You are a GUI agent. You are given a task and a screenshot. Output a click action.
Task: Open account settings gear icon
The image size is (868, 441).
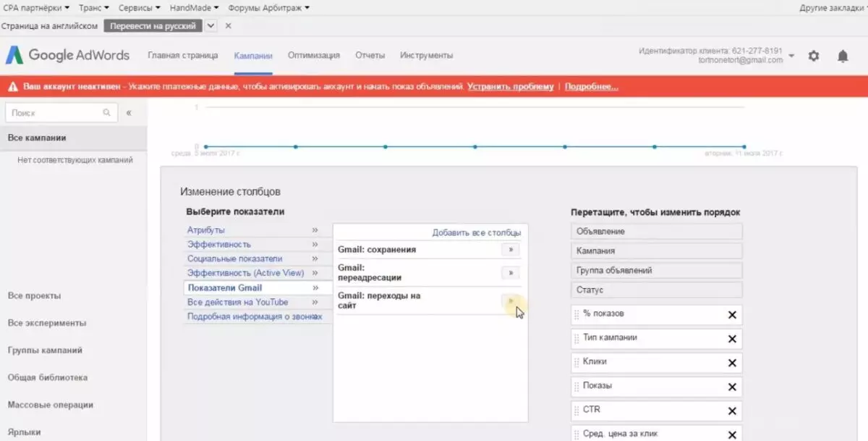tap(814, 56)
